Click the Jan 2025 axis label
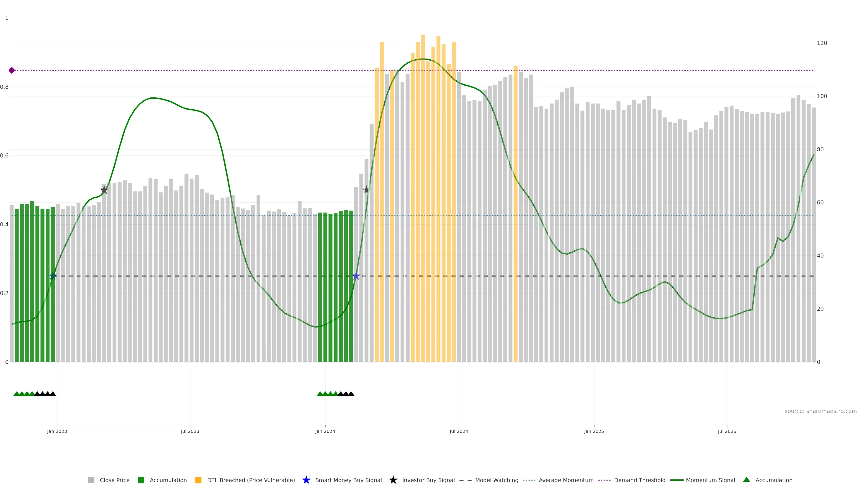Screen dimensions: 868x488 [x=594, y=431]
